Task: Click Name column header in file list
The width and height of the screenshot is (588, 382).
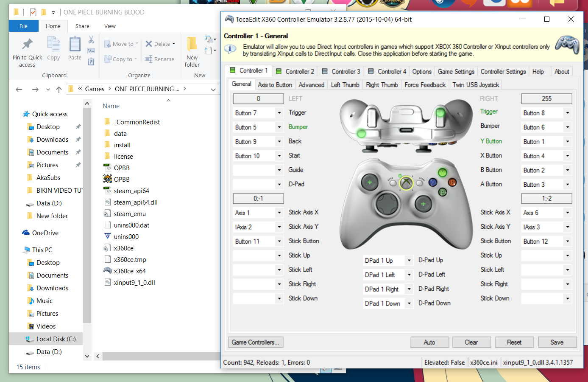Action: point(111,106)
